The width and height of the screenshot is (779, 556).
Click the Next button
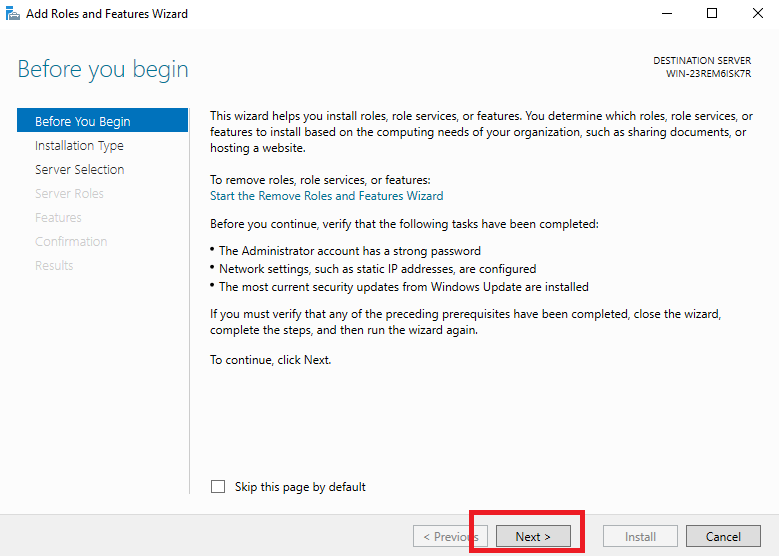click(x=533, y=537)
